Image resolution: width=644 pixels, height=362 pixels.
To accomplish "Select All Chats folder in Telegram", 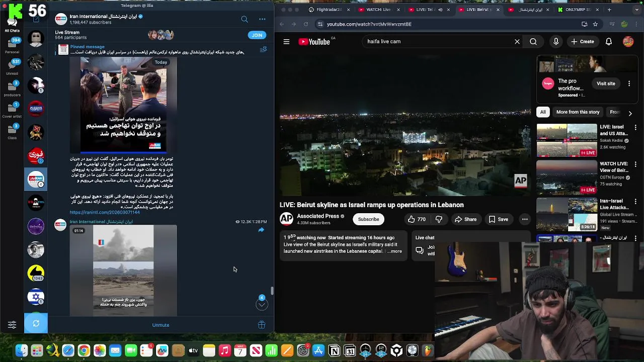I will click(x=12, y=26).
